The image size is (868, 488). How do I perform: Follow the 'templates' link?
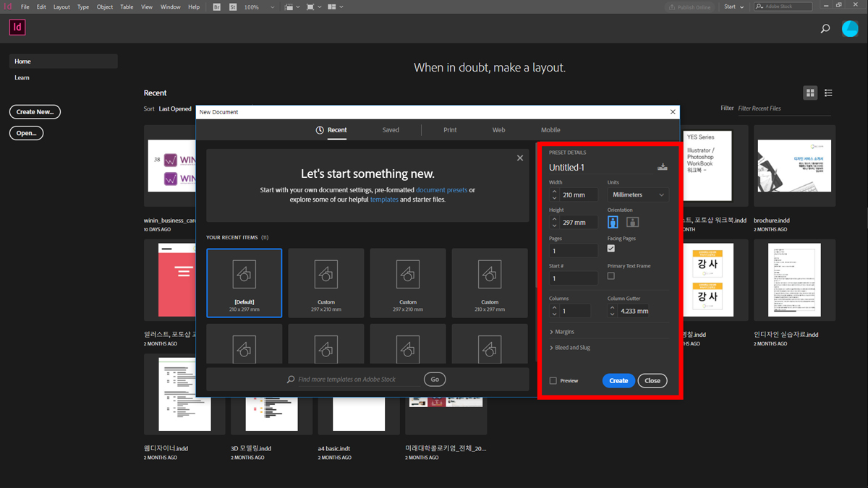pos(384,200)
